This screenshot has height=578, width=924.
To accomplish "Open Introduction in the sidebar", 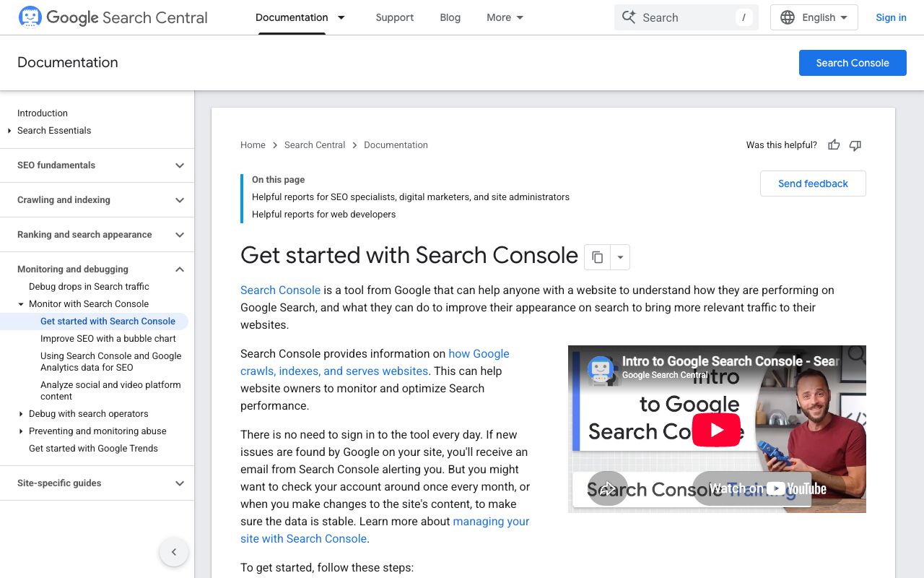I will point(43,113).
